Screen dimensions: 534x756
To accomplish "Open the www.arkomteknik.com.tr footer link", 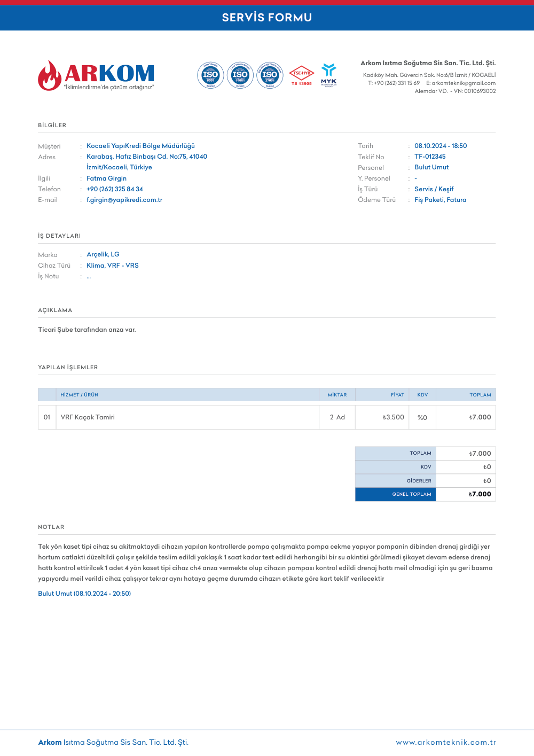I will tap(446, 742).
